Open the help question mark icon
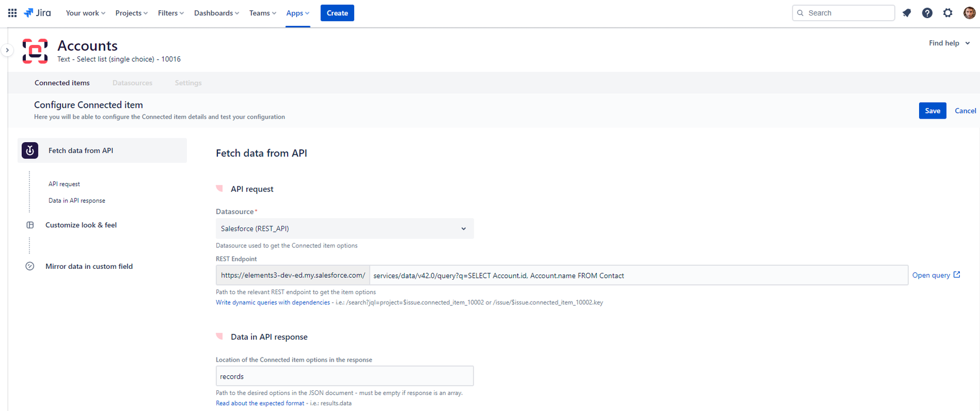 (x=927, y=13)
